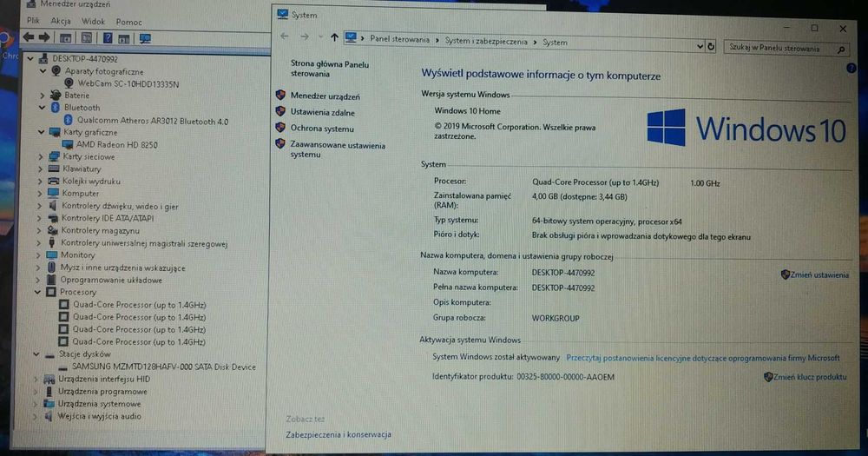
Task: Click the Kolejki wydruku printer icon
Action: [x=54, y=182]
